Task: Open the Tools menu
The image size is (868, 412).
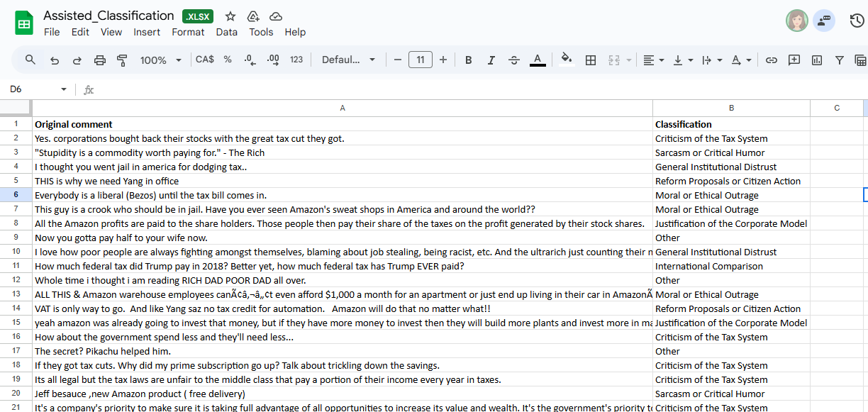Action: click(x=261, y=32)
